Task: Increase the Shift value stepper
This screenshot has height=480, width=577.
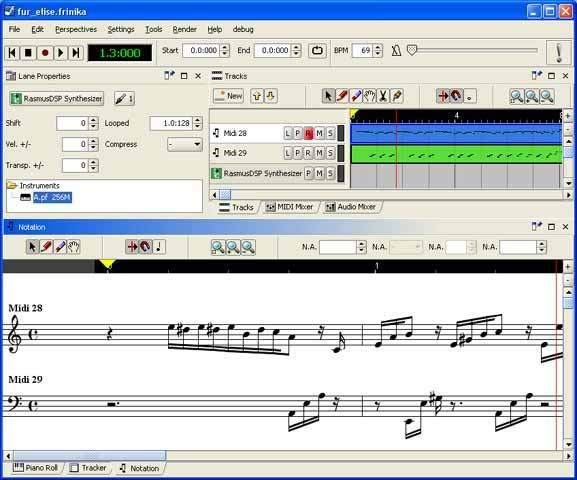Action: click(x=93, y=120)
